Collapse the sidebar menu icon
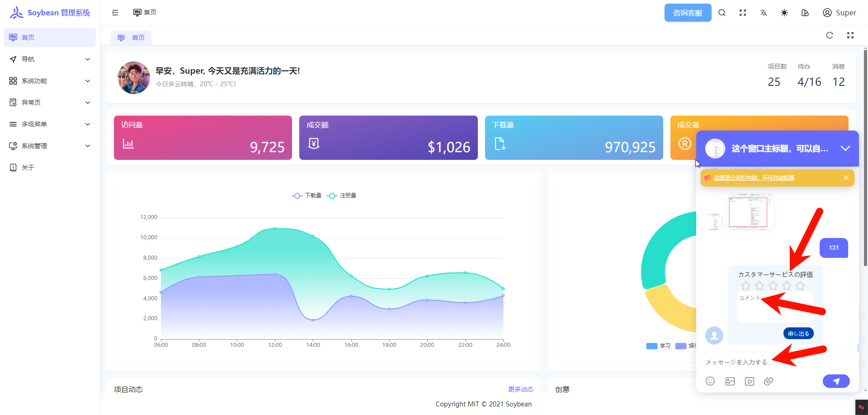This screenshot has height=415, width=868. (115, 13)
